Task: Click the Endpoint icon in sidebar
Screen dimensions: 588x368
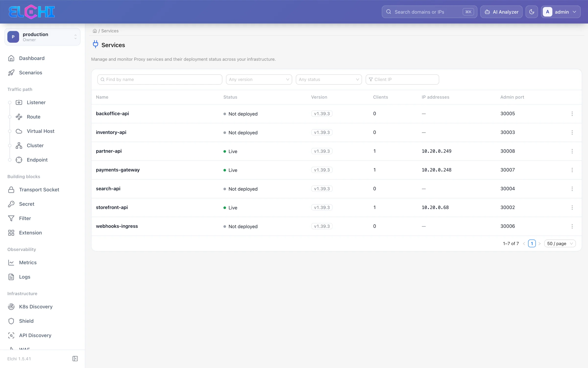Action: [x=19, y=160]
